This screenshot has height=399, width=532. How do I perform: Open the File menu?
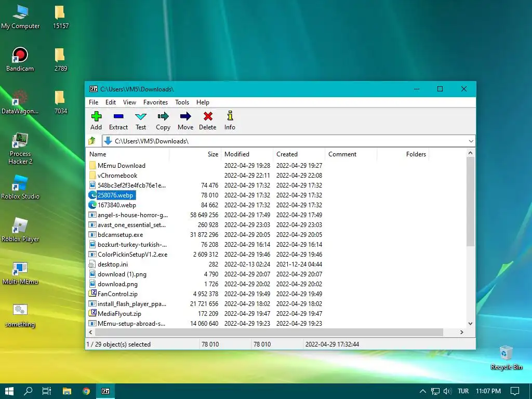[94, 102]
